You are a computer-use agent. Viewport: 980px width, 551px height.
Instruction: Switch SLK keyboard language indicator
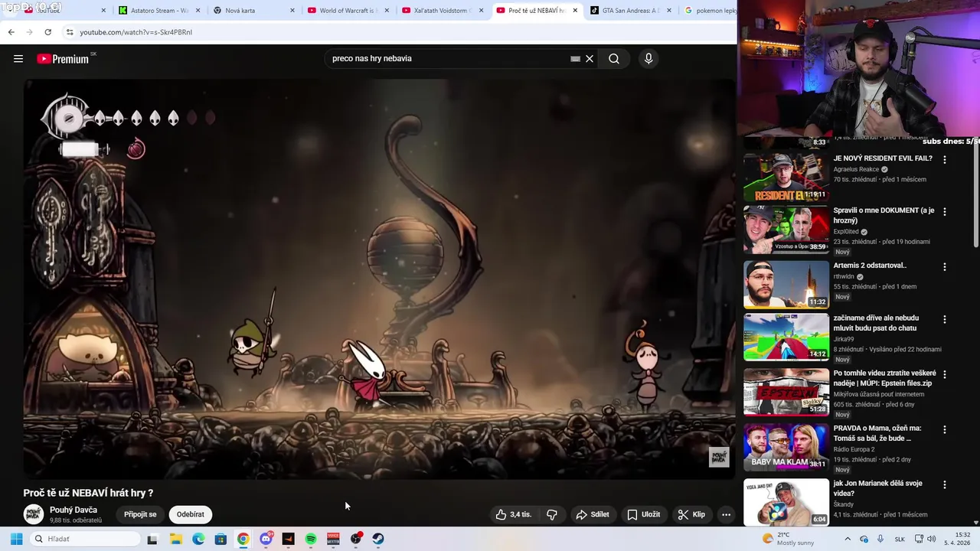click(900, 539)
